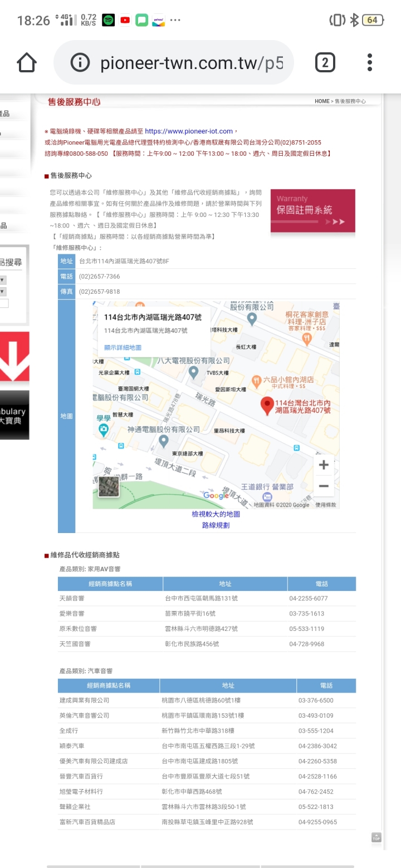This screenshot has width=401, height=868.
Task: Click 檢視較大的地圖 link
Action: coord(216,515)
